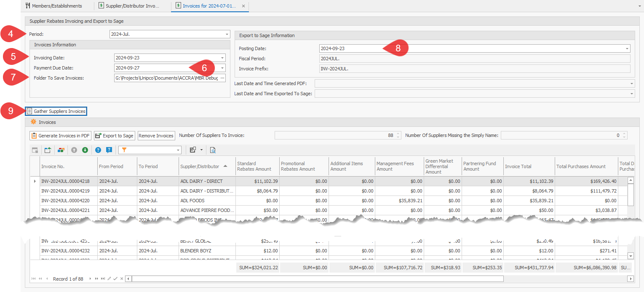The width and height of the screenshot is (644, 292).
Task: Select the colored tiles grouping icon
Action: [x=61, y=150]
